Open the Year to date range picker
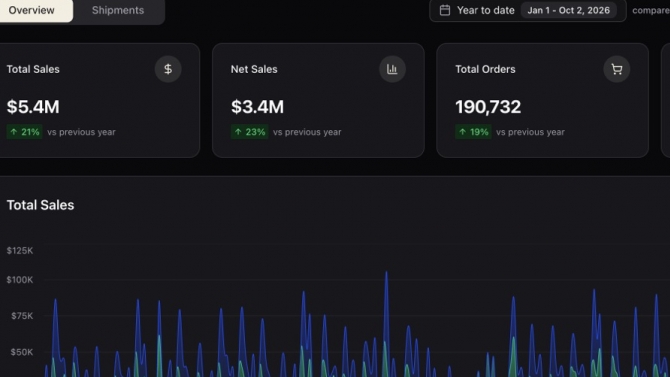670x377 pixels. [x=528, y=10]
